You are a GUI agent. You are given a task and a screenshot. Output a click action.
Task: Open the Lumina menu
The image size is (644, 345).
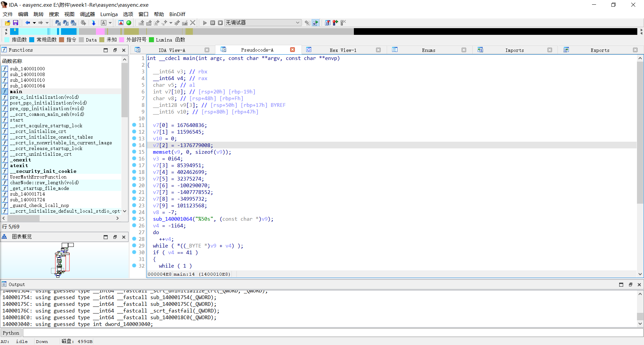[109, 14]
